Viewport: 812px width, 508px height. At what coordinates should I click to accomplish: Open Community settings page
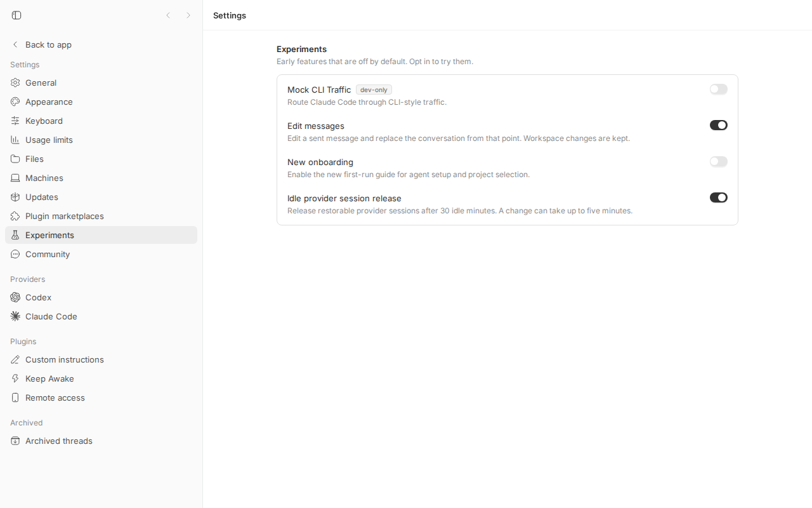(101, 254)
